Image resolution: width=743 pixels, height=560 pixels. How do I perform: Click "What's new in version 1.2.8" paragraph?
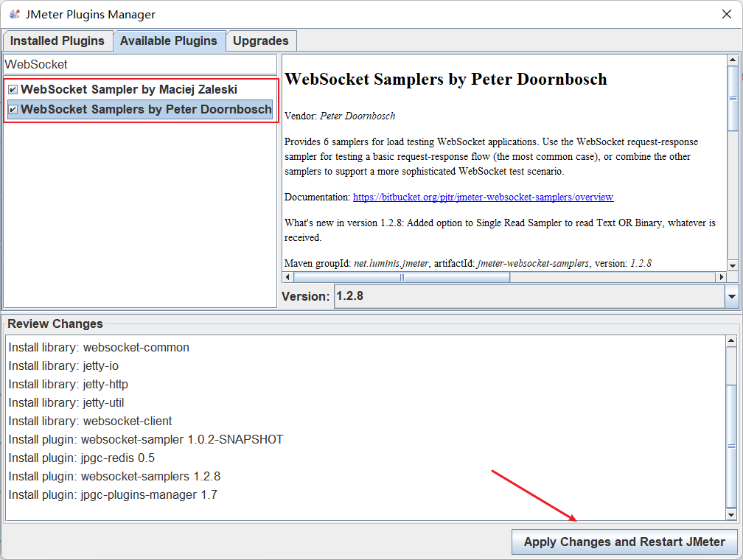pos(500,230)
